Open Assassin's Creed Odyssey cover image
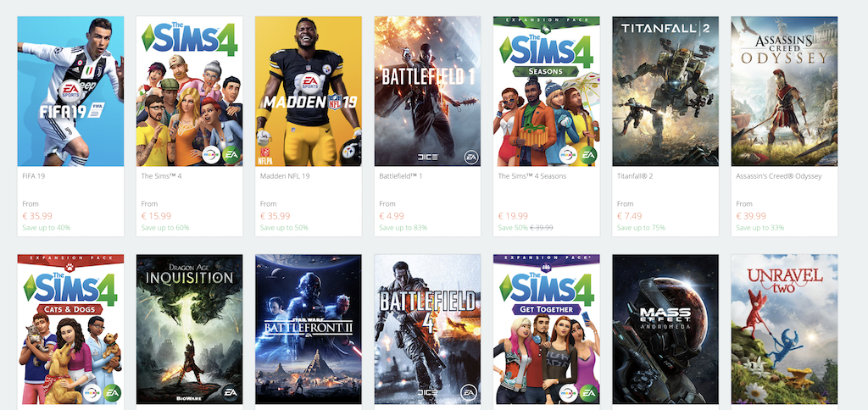The image size is (868, 410). [x=784, y=91]
